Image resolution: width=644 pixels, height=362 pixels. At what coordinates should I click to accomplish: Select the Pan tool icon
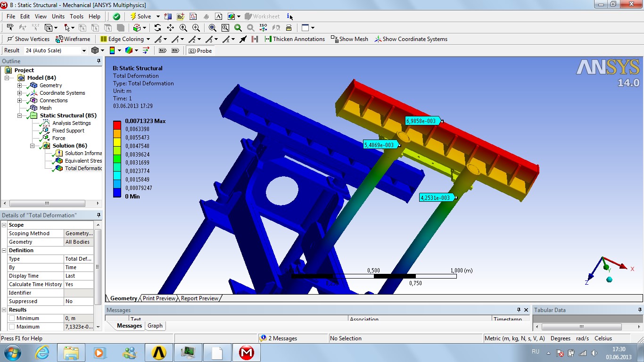tap(170, 28)
